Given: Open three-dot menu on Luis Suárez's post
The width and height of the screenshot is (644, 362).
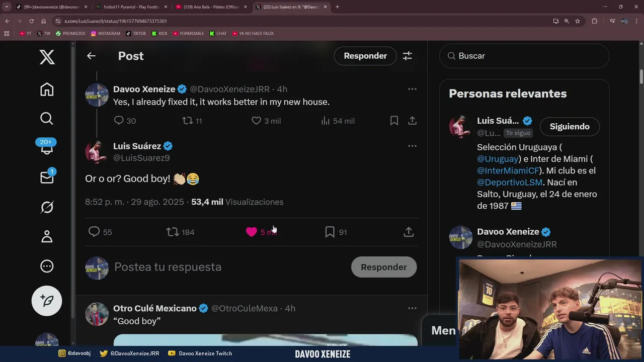Looking at the screenshot, I should (x=412, y=146).
